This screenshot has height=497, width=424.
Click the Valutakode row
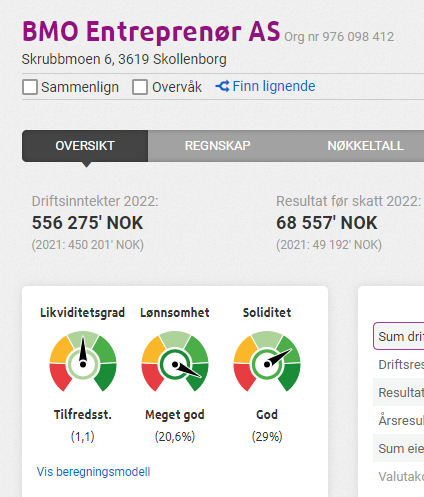[399, 476]
